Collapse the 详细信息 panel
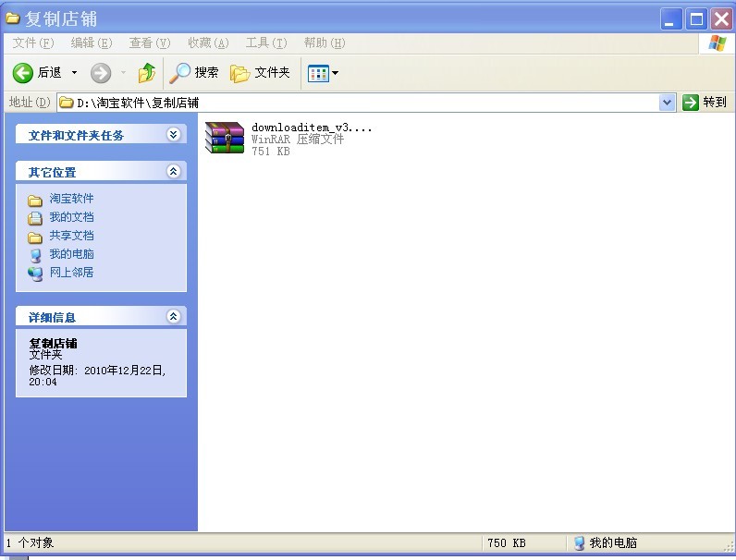Image resolution: width=736 pixels, height=560 pixels. point(173,316)
